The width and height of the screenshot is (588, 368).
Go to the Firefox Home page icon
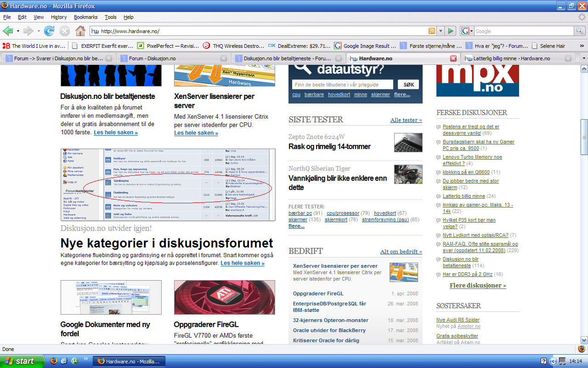click(80, 31)
